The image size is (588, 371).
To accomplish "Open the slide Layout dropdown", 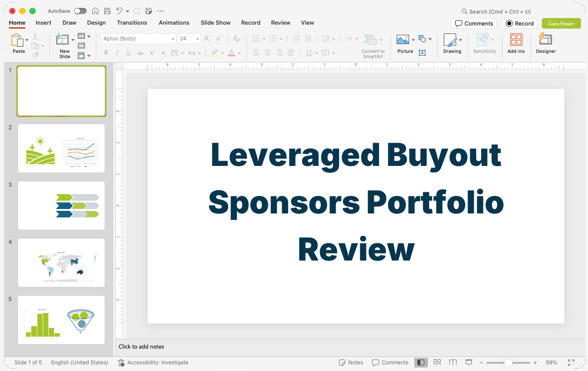I will (84, 36).
